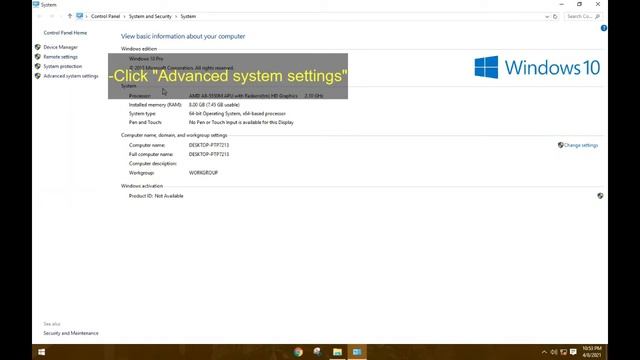Click the computer name value DESKTOP-PTP7213
The width and height of the screenshot is (640, 360).
coord(209,145)
